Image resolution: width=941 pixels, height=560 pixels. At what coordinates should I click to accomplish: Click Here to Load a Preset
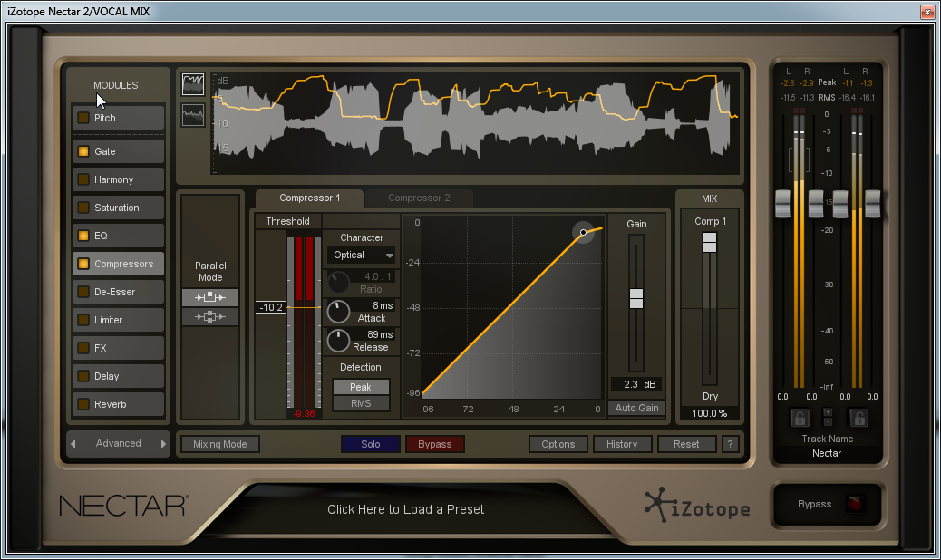click(406, 509)
